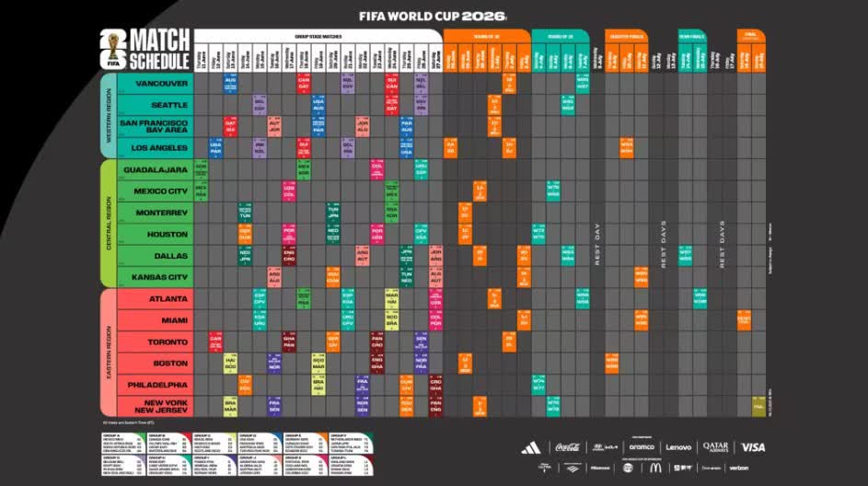Click the Verizon sponsor logo

click(739, 468)
